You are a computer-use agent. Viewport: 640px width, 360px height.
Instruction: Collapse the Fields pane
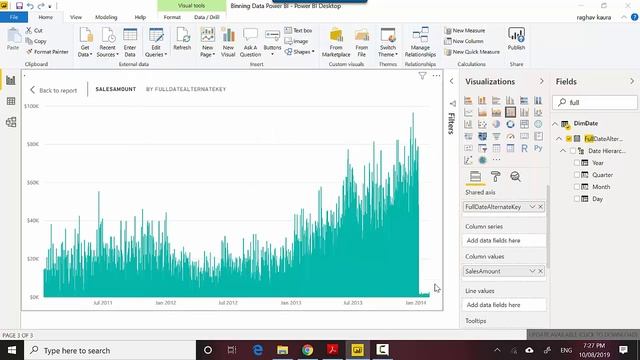(x=632, y=81)
